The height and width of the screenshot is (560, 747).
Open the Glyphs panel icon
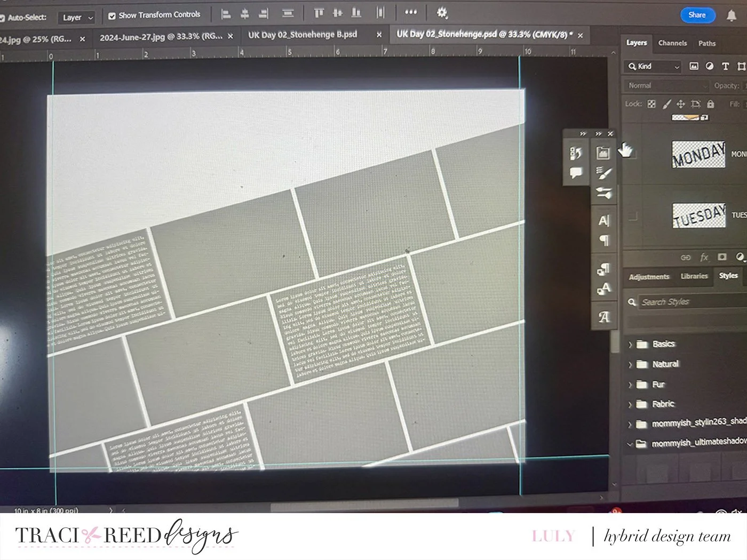pos(604,317)
